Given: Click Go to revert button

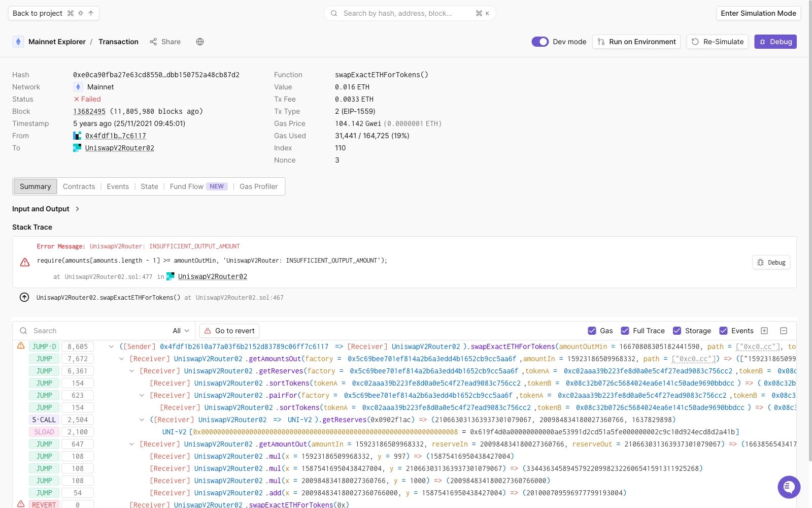Looking at the screenshot, I should pyautogui.click(x=229, y=331).
